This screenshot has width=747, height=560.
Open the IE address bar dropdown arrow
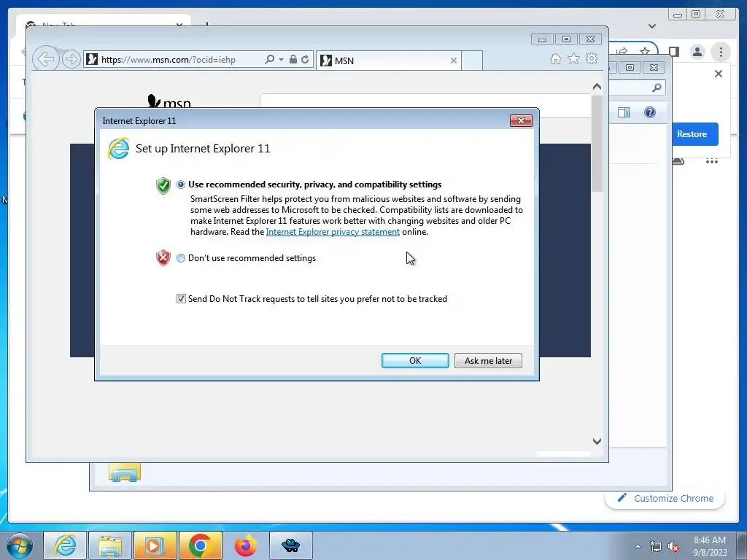tap(281, 60)
